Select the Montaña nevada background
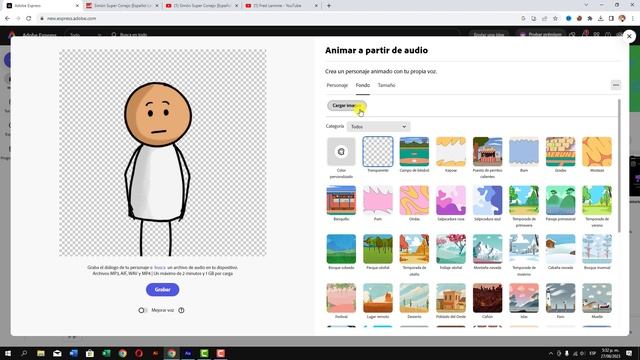 pos(487,249)
